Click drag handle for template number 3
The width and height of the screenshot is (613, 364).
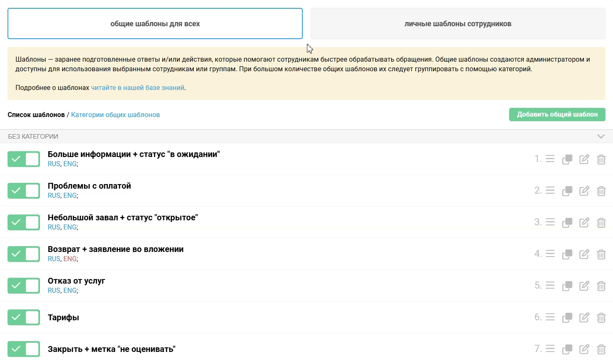pyautogui.click(x=550, y=222)
